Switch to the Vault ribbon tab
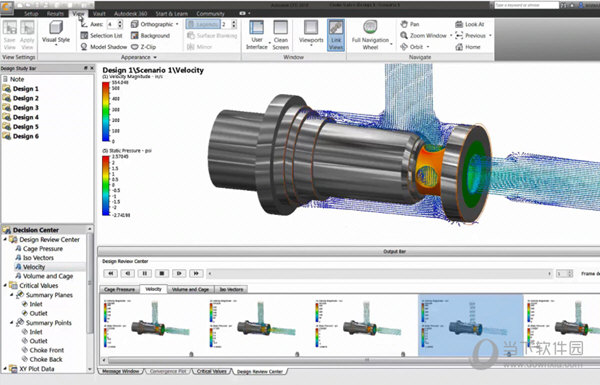This screenshot has width=600, height=385. click(x=99, y=13)
